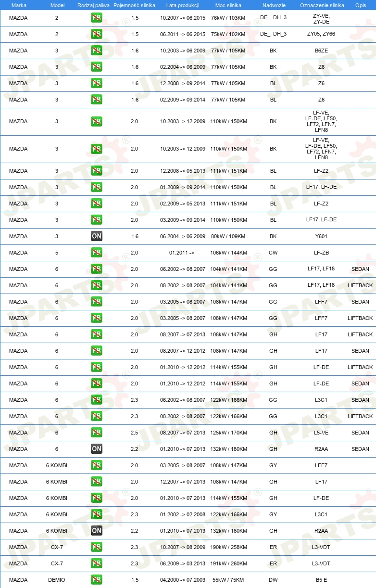Click the PB icon in the 02.2009 -> 09.2014 row
This screenshot has width=376, height=588.
click(97, 100)
